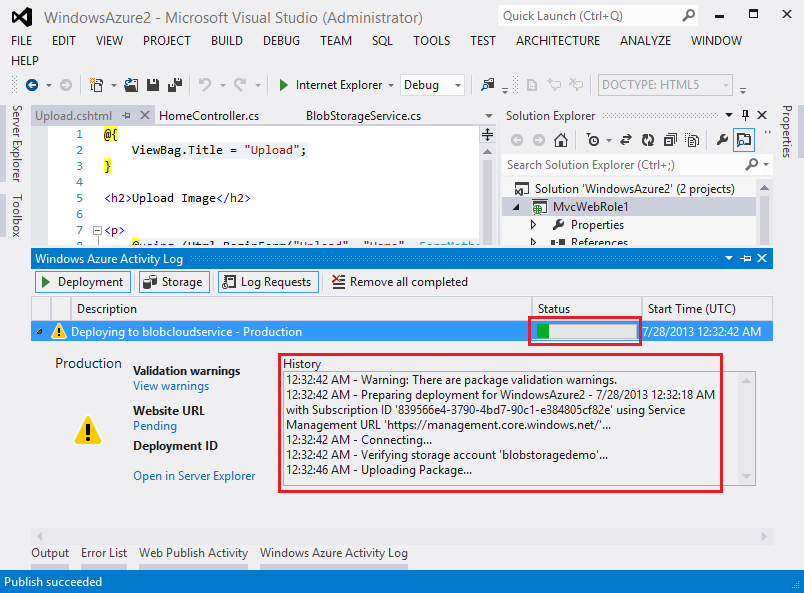Close the Upload.cshtml tab

pos(145,115)
